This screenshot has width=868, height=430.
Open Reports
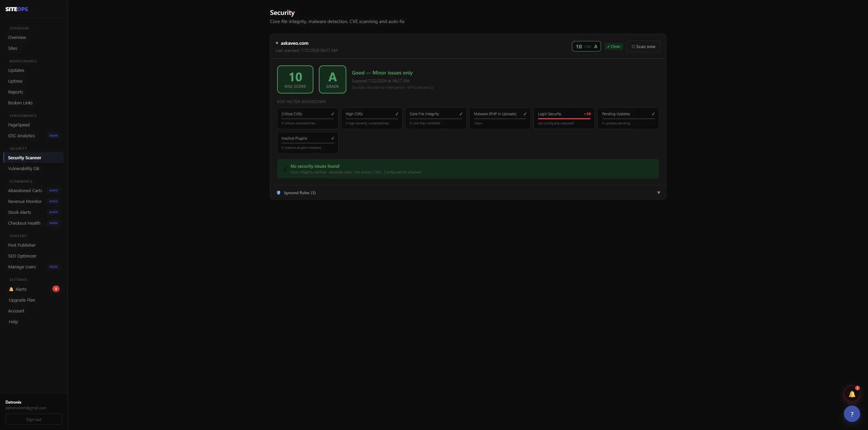point(16,92)
